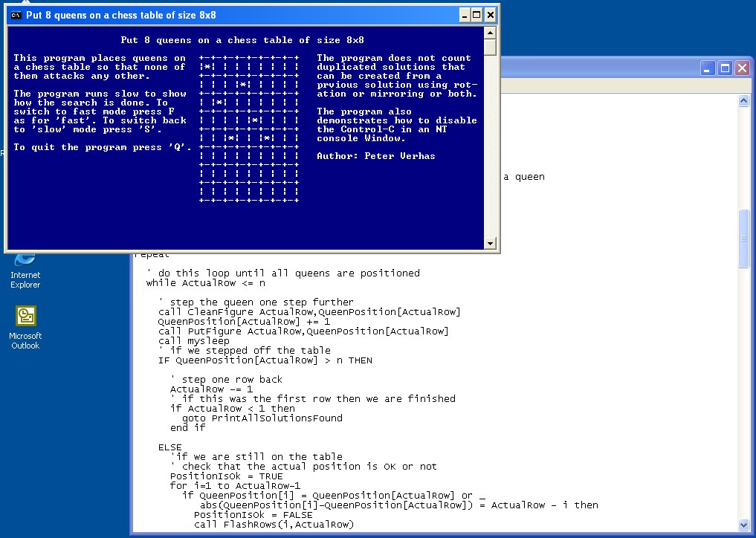
Task: Place cursor on PositionIsOk = TRUE line
Action: click(x=226, y=476)
